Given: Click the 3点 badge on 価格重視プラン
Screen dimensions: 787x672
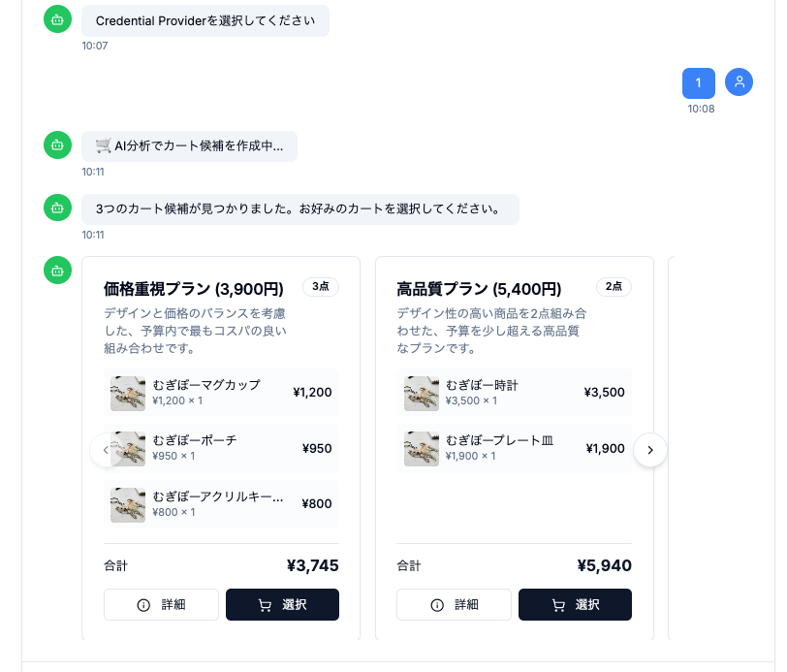Looking at the screenshot, I should pyautogui.click(x=321, y=288).
